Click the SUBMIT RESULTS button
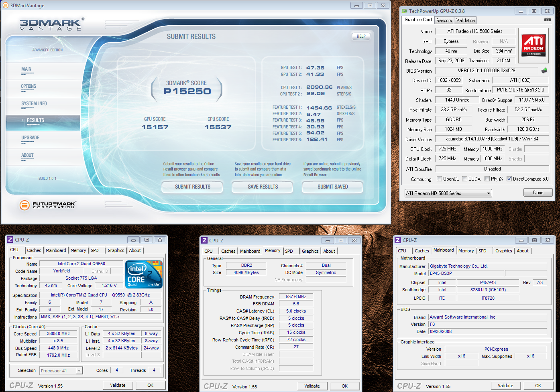Image resolution: width=560 pixels, height=392 pixels. click(x=192, y=187)
